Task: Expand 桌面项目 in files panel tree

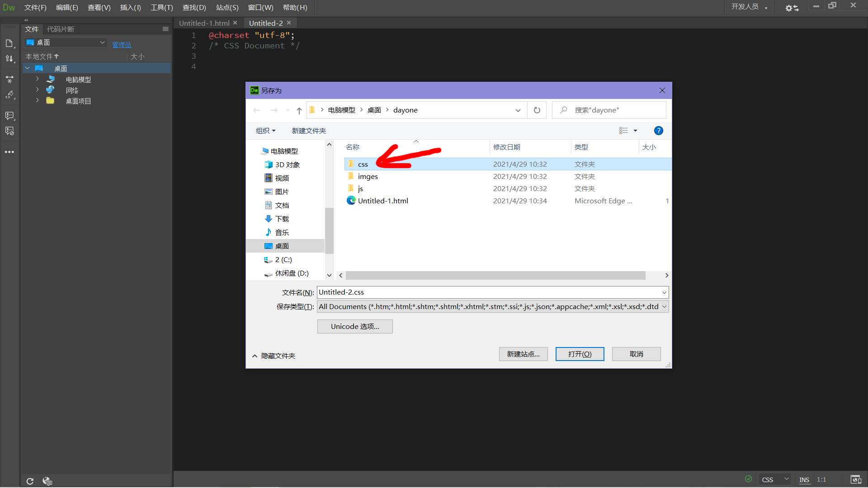Action: [38, 101]
